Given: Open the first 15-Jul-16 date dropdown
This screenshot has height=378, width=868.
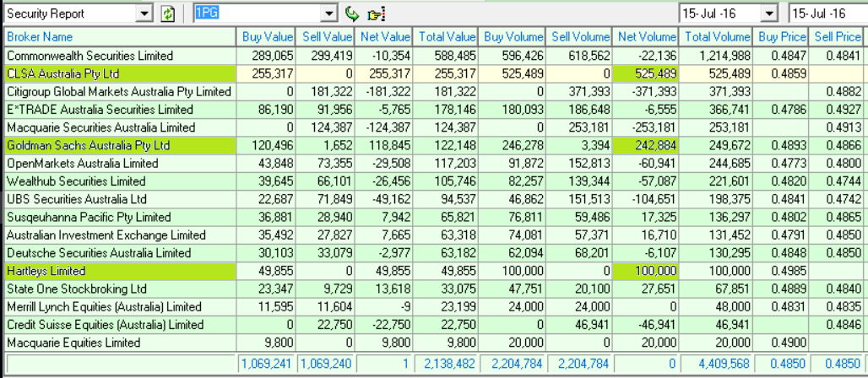Looking at the screenshot, I should coord(769,13).
